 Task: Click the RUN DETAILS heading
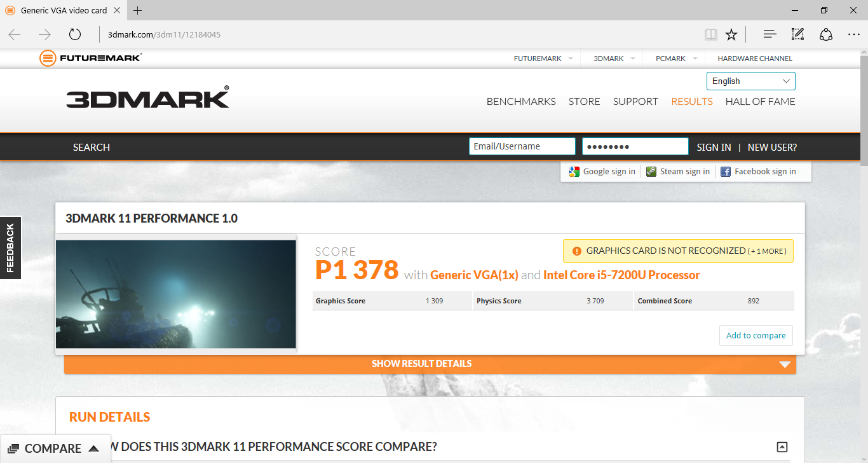(110, 417)
